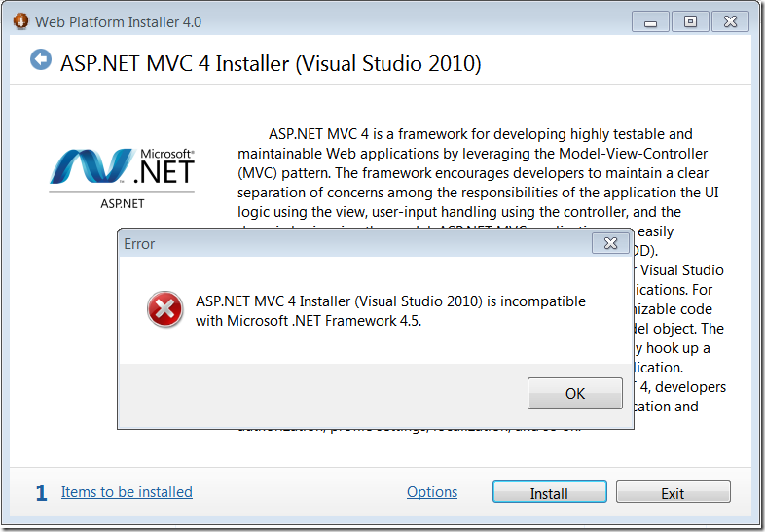765x532 pixels.
Task: Dismiss the error with OK button
Action: click(575, 393)
